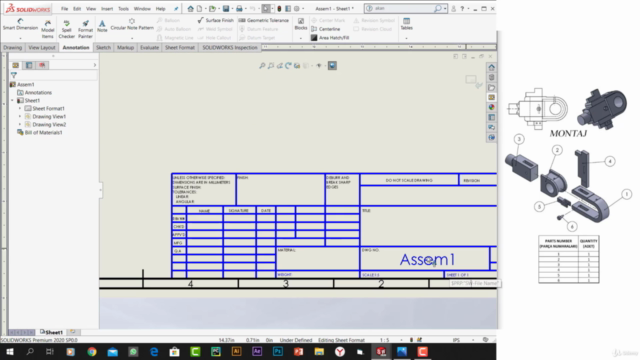This screenshot has width=640, height=360.
Task: Expand the manager pane tabs chevron
Action: (x=95, y=65)
